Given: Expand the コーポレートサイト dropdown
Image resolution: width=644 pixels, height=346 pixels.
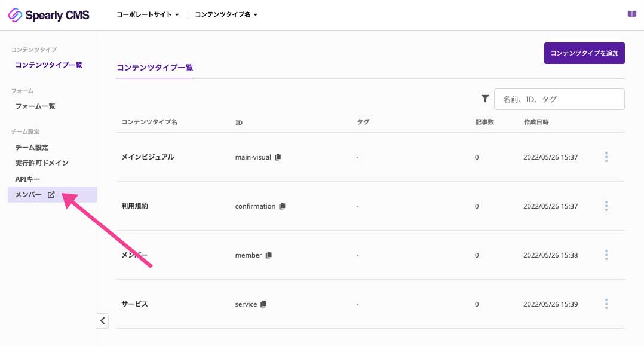Looking at the screenshot, I should [x=148, y=14].
